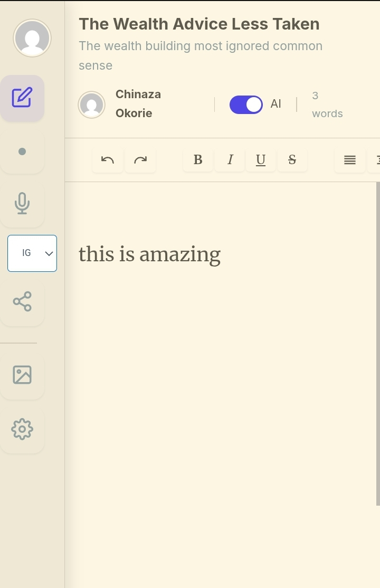This screenshot has height=588, width=380.
Task: Click the title "The Wealth Advice Less Taken"
Action: click(x=199, y=24)
